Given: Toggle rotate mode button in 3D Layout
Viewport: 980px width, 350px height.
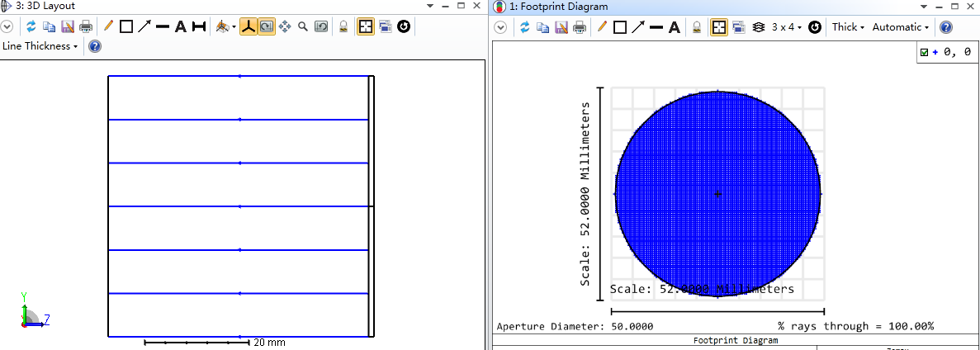Looking at the screenshot, I should (x=267, y=27).
